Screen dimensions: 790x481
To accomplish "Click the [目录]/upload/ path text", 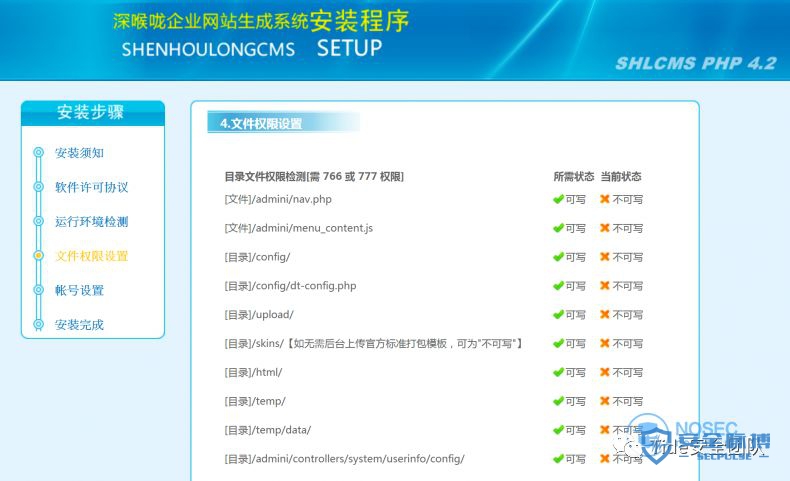I will [259, 315].
